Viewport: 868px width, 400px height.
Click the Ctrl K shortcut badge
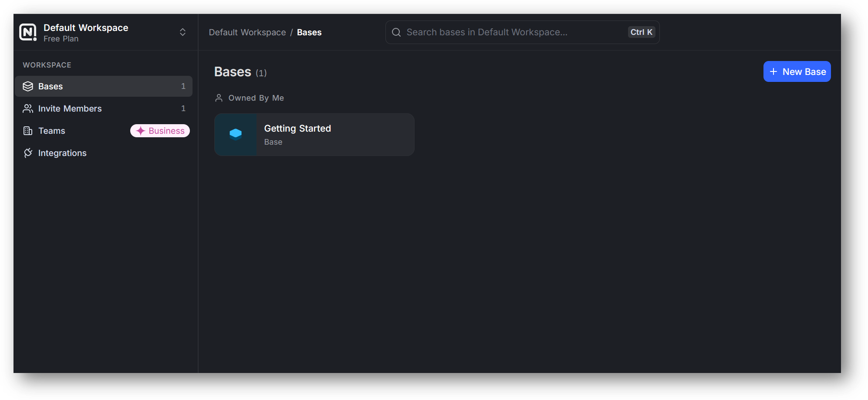pos(641,32)
